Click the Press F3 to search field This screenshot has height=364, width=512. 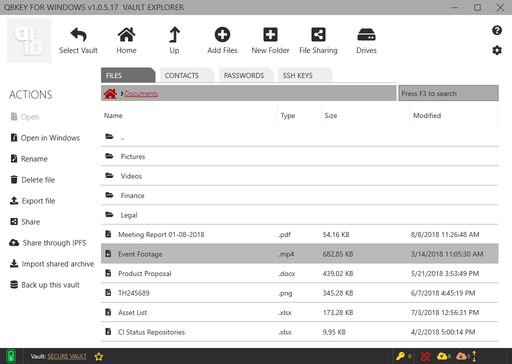pyautogui.click(x=448, y=93)
